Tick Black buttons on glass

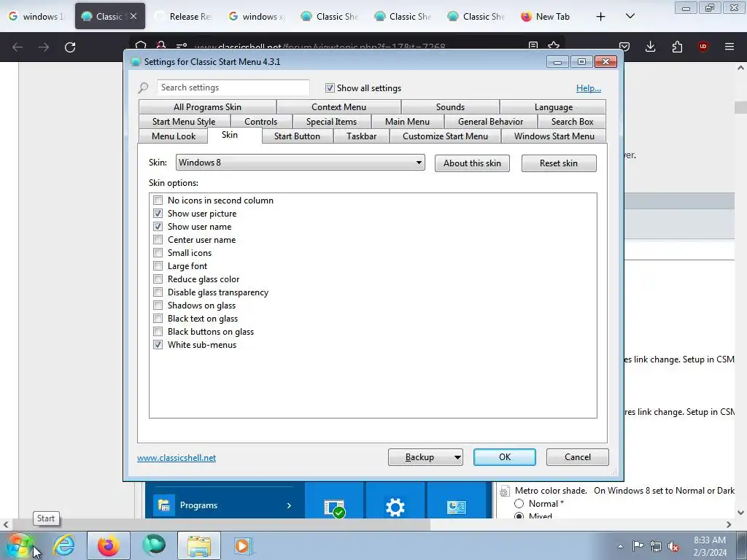click(158, 332)
